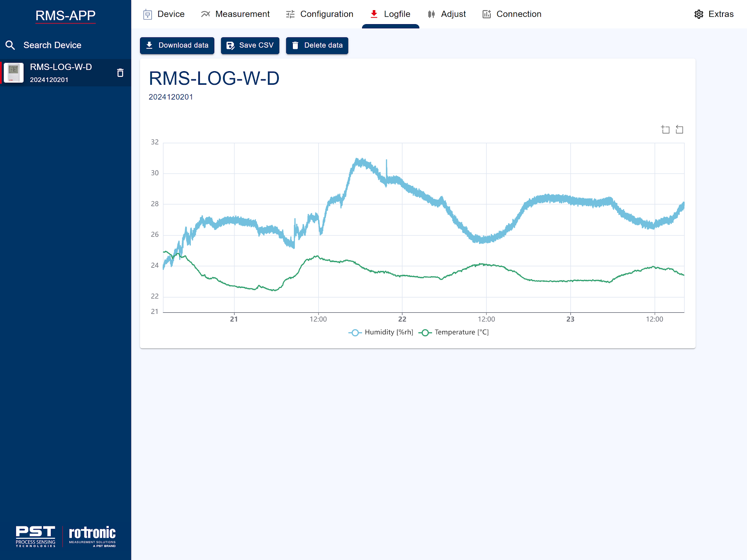Click the Extras gear icon
Screen dimensions: 747x560
(x=699, y=14)
